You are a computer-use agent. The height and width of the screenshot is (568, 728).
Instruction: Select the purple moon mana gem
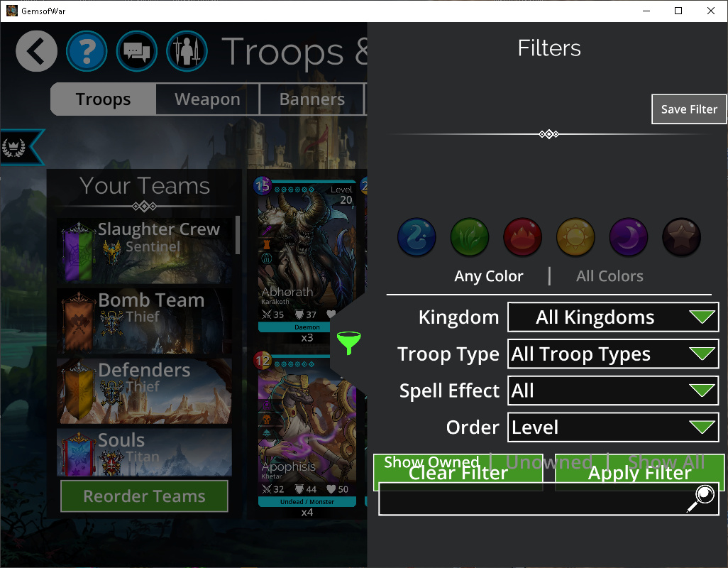click(628, 237)
